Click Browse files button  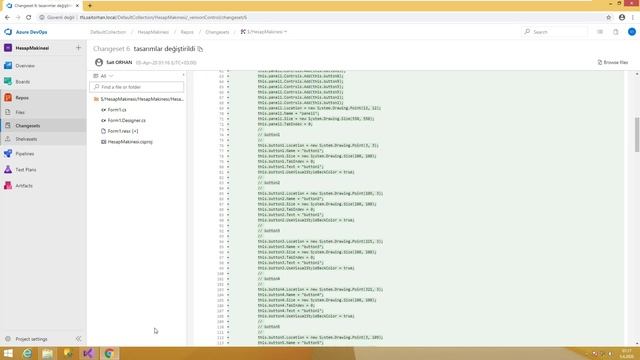point(613,62)
